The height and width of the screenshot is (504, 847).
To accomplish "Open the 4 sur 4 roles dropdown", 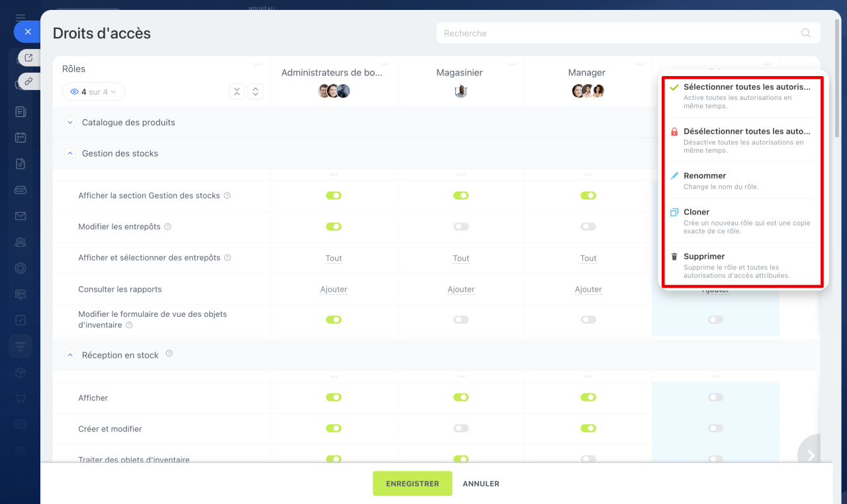I will (93, 92).
